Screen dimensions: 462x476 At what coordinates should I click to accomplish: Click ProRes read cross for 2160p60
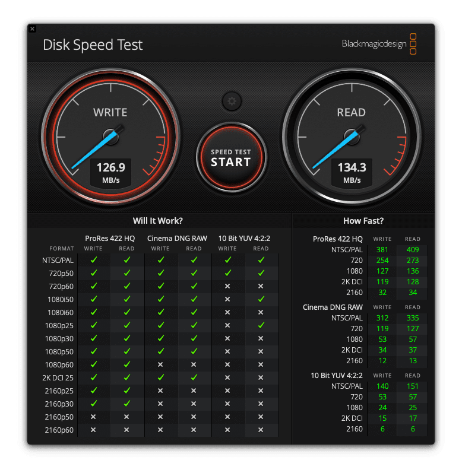tap(126, 430)
